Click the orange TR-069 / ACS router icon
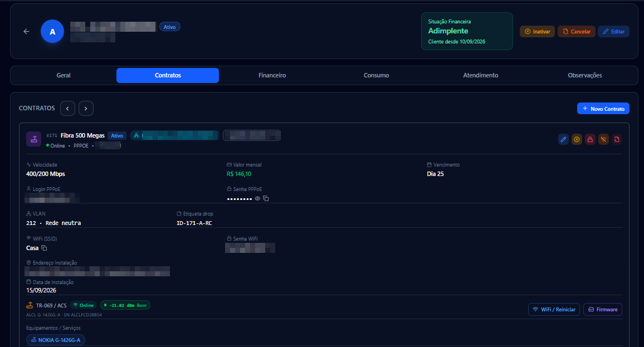The height and width of the screenshot is (347, 644). point(30,305)
